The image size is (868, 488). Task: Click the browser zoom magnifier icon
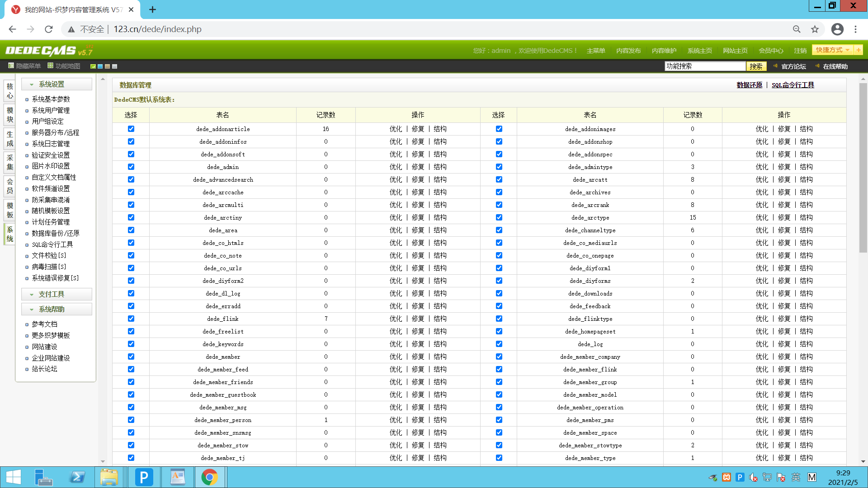pyautogui.click(x=797, y=29)
